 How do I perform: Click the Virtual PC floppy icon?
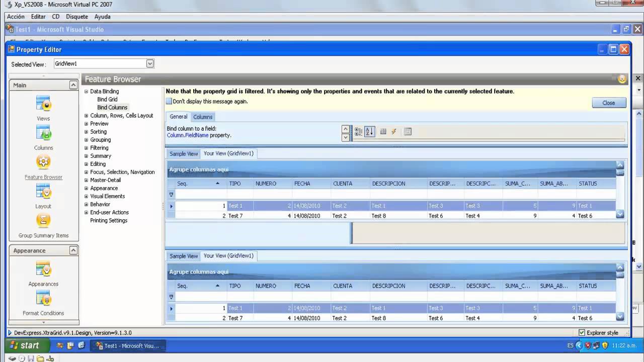pyautogui.click(x=31, y=358)
